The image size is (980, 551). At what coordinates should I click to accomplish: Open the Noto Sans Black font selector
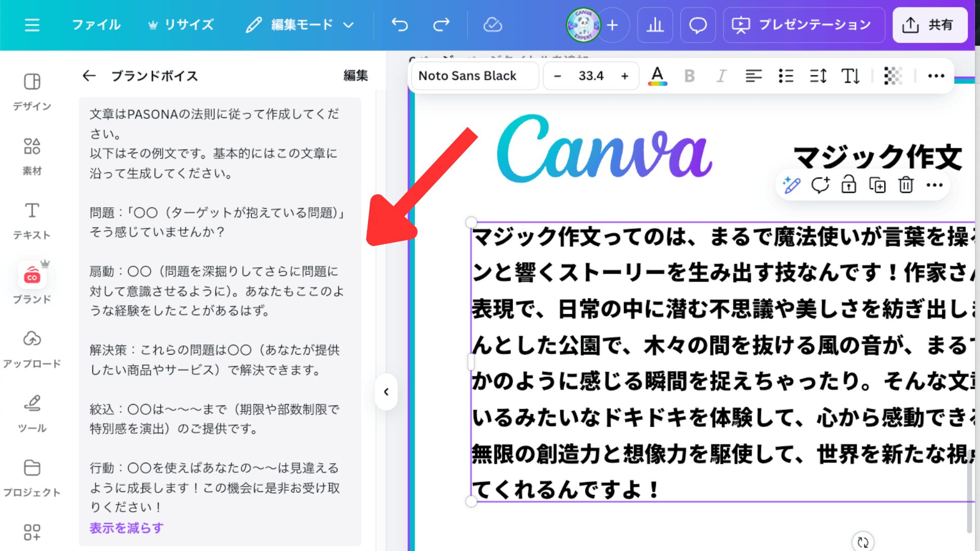[475, 76]
